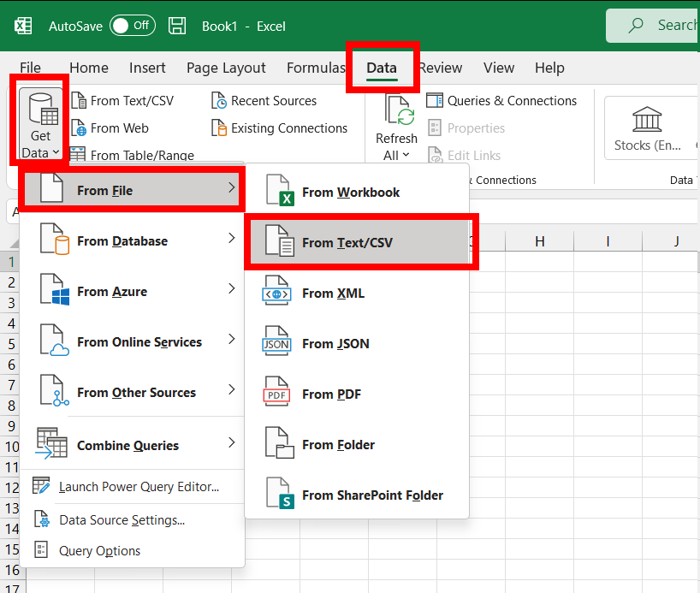Click the Search box in title bar

(653, 26)
